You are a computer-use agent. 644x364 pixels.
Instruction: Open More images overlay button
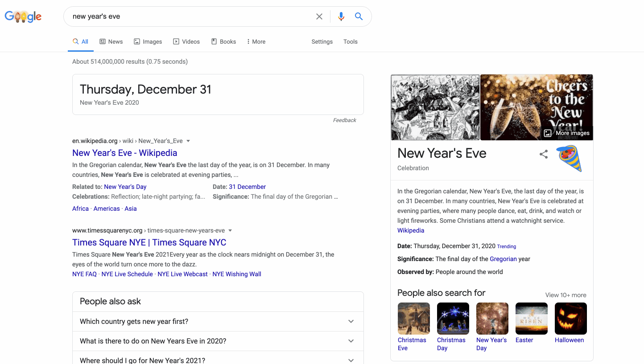(x=567, y=133)
